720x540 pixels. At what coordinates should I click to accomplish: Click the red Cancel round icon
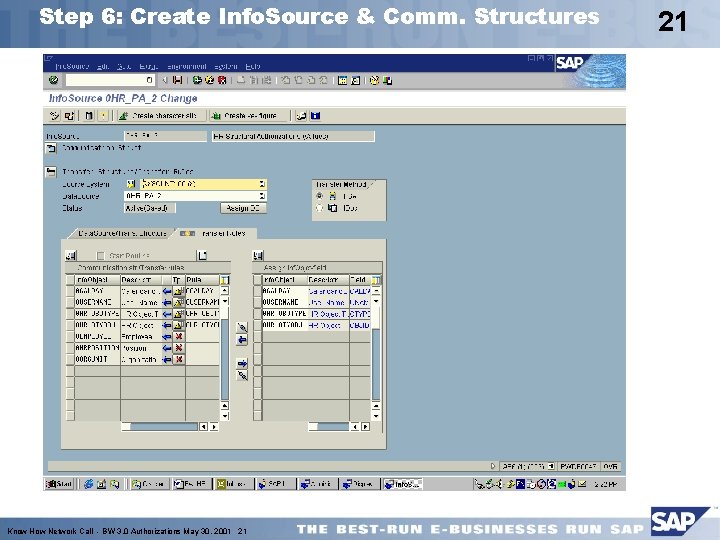coord(222,80)
